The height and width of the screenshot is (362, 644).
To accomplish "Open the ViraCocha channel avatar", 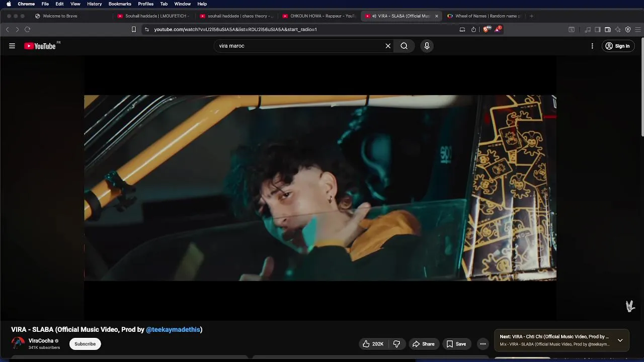I will [18, 343].
